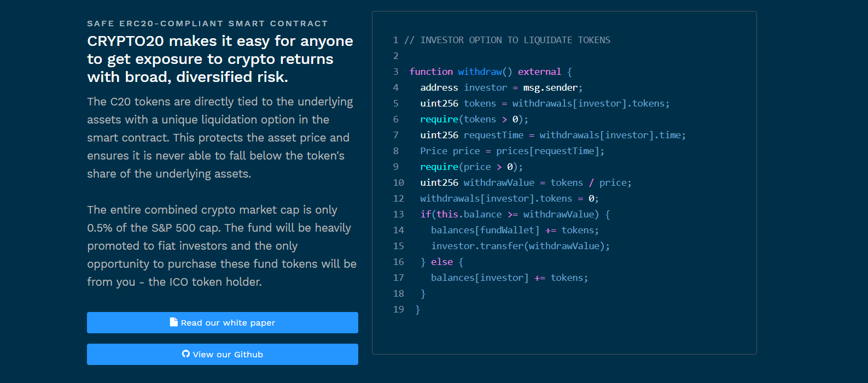Click the headline 'CRYPTO20 makes it easy for anyone'
Viewport: 868px width, 383px height.
[x=220, y=41]
